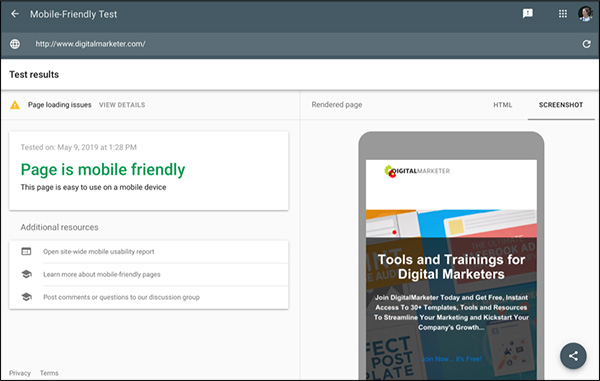Image resolution: width=600 pixels, height=381 pixels.
Task: Open the Privacy link
Action: tap(20, 373)
